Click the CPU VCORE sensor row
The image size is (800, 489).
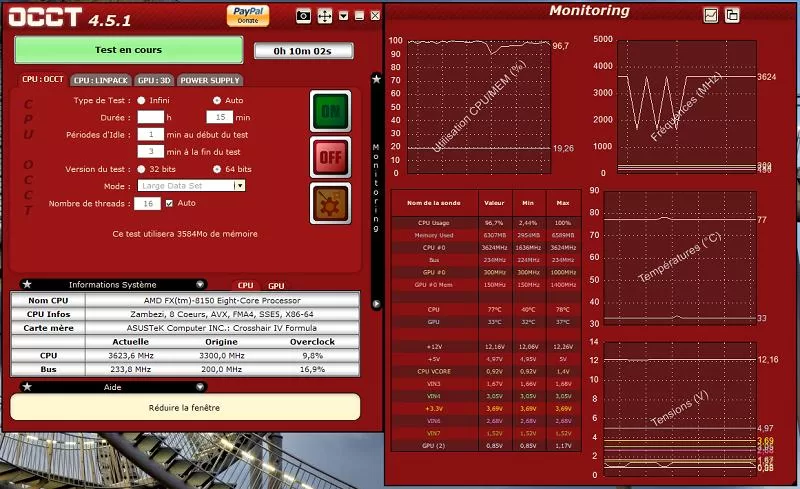[486, 372]
